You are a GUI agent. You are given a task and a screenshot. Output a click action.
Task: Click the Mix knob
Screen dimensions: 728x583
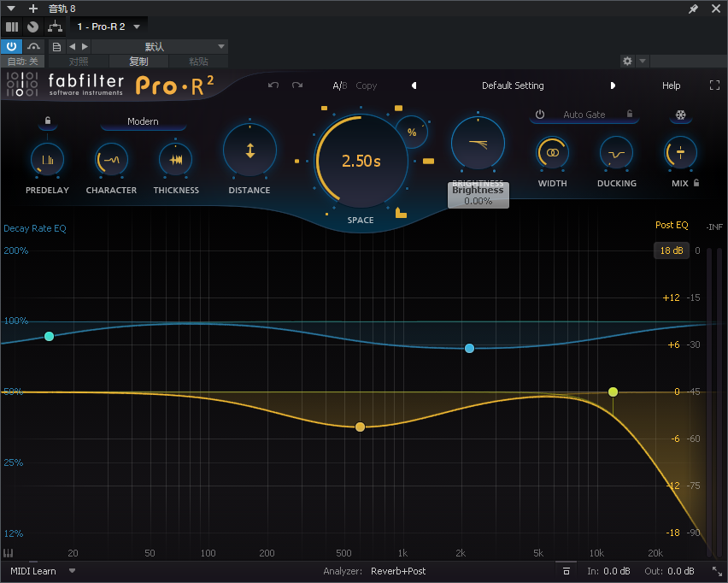point(680,153)
